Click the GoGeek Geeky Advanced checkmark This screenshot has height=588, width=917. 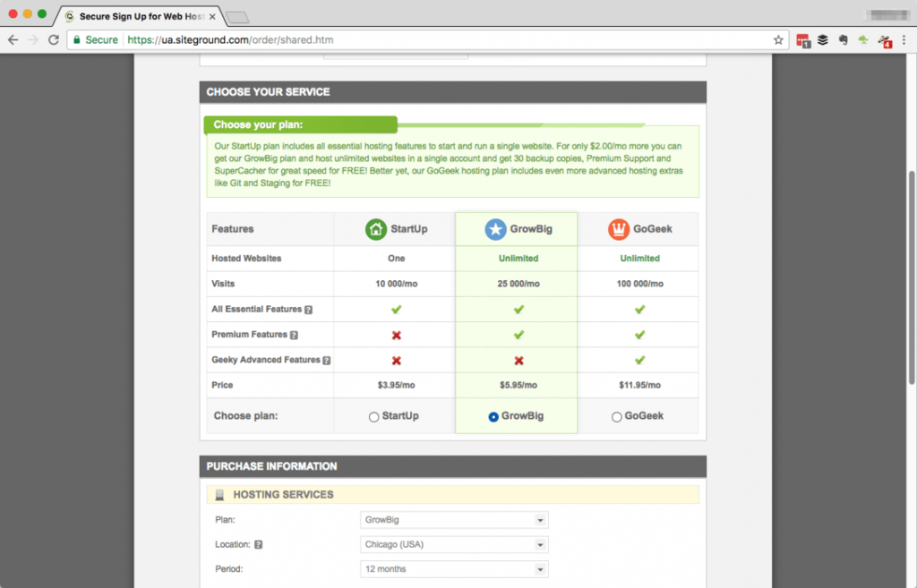[x=639, y=360]
